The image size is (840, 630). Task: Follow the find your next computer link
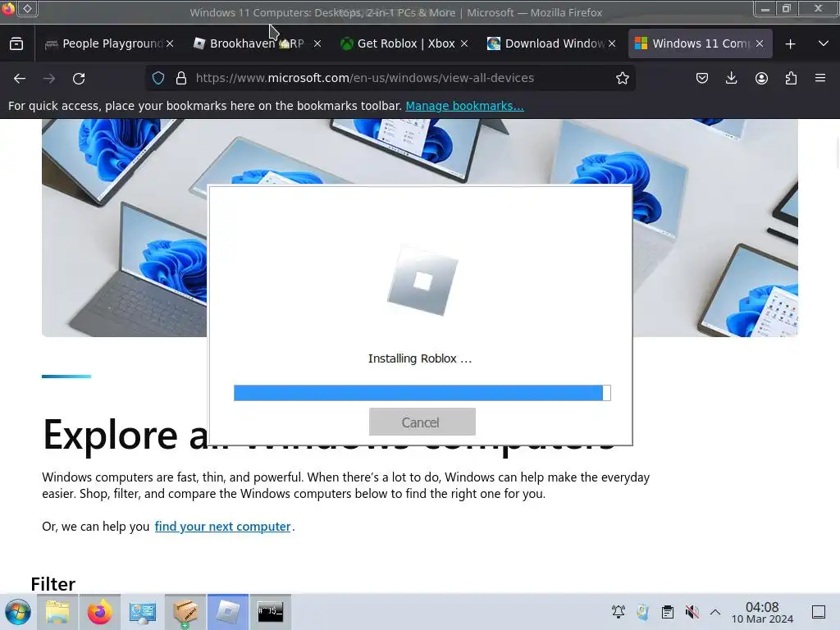coord(222,527)
